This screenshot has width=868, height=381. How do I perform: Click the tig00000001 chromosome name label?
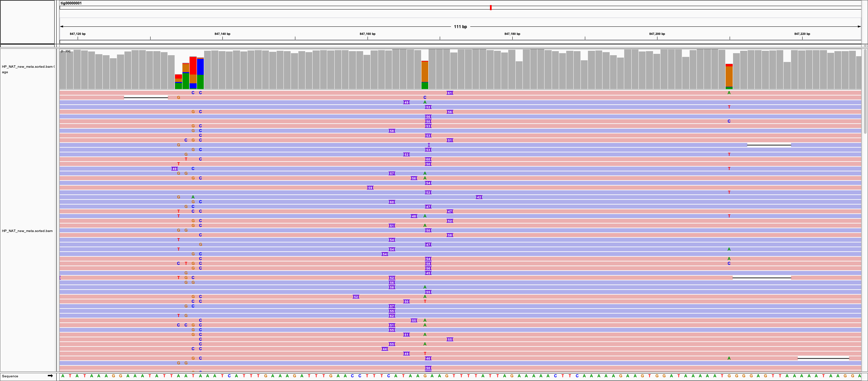pyautogui.click(x=70, y=3)
